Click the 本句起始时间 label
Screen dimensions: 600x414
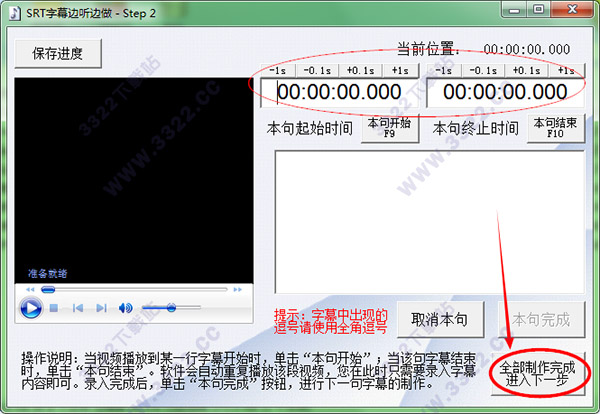[x=310, y=128]
